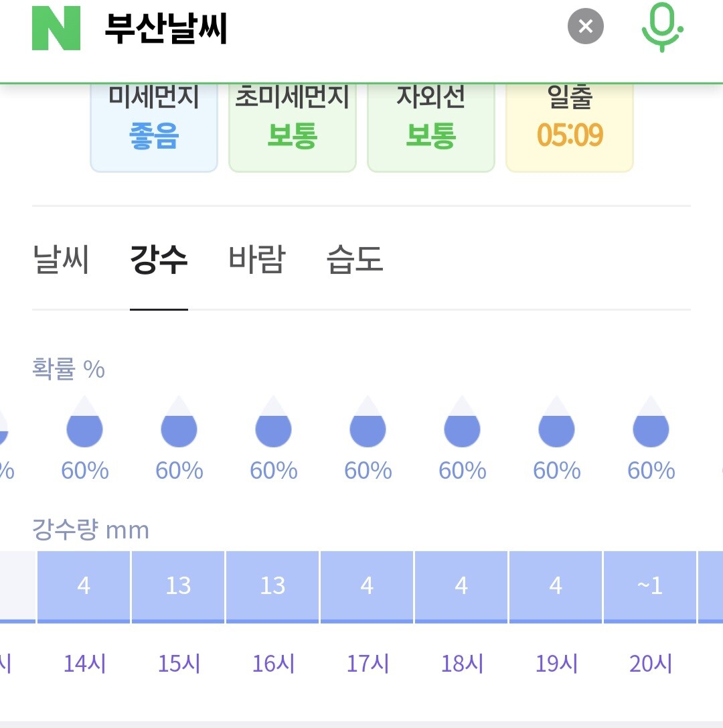The image size is (723, 728).
Task: Open the 바람 tab
Action: pos(257,260)
